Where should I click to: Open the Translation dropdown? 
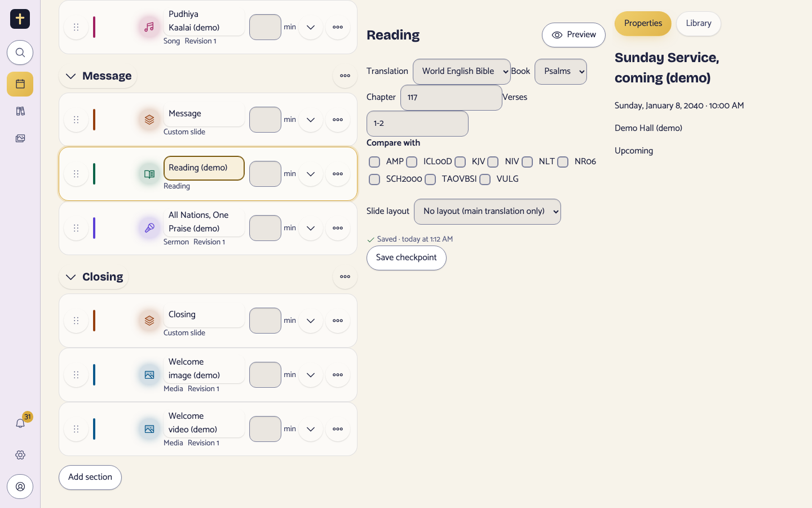point(462,72)
